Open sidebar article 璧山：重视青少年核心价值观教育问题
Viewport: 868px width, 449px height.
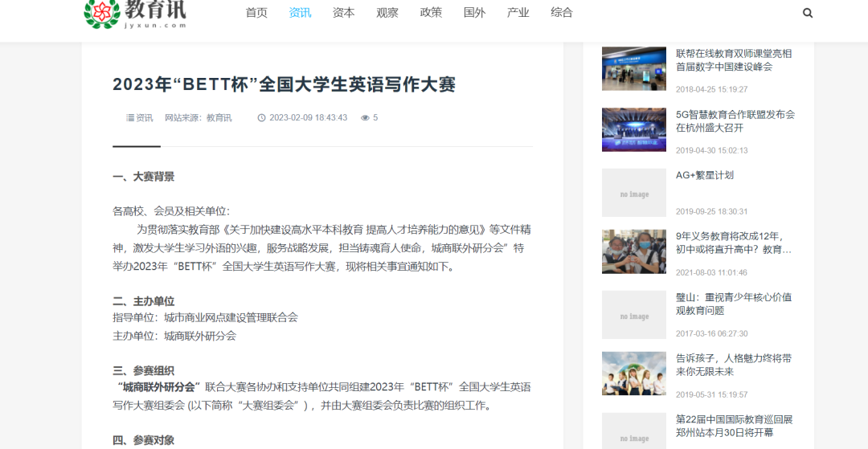734,304
